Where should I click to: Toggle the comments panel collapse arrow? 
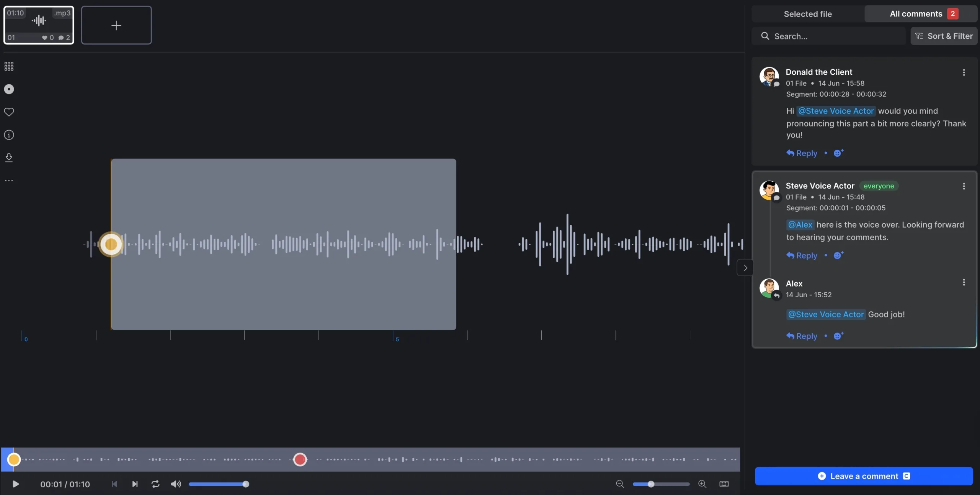pos(745,267)
